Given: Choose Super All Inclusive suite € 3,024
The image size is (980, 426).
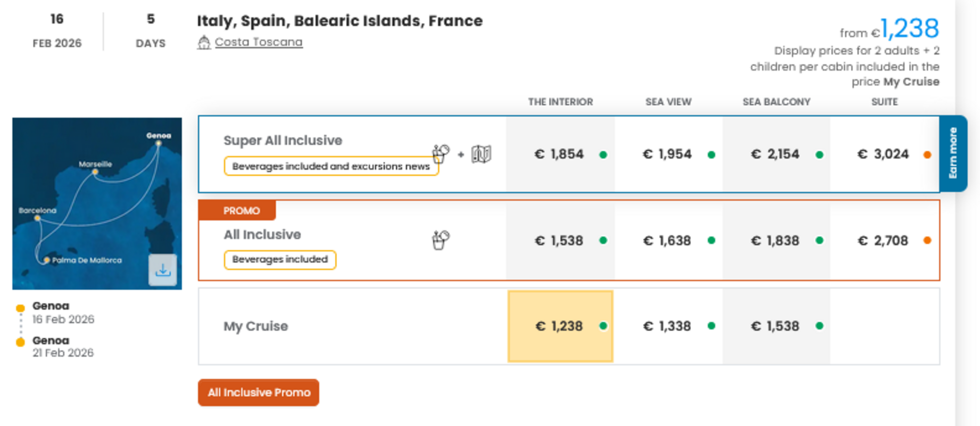Looking at the screenshot, I should (884, 154).
